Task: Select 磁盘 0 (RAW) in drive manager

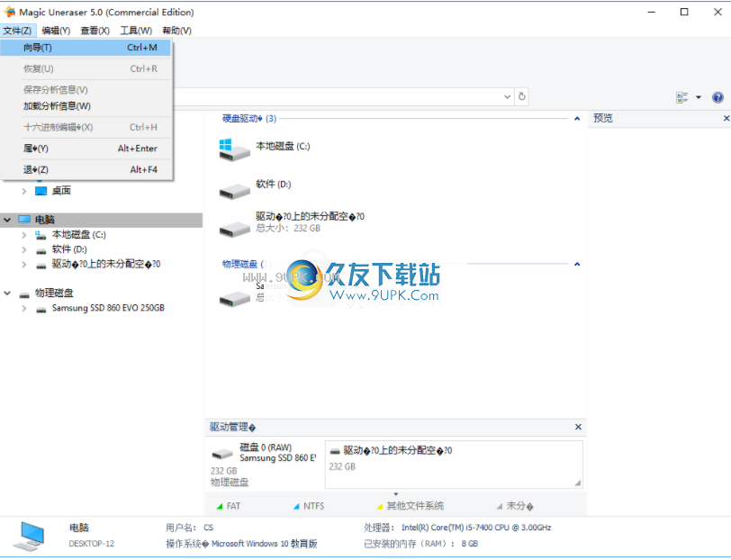Action: tap(266, 447)
